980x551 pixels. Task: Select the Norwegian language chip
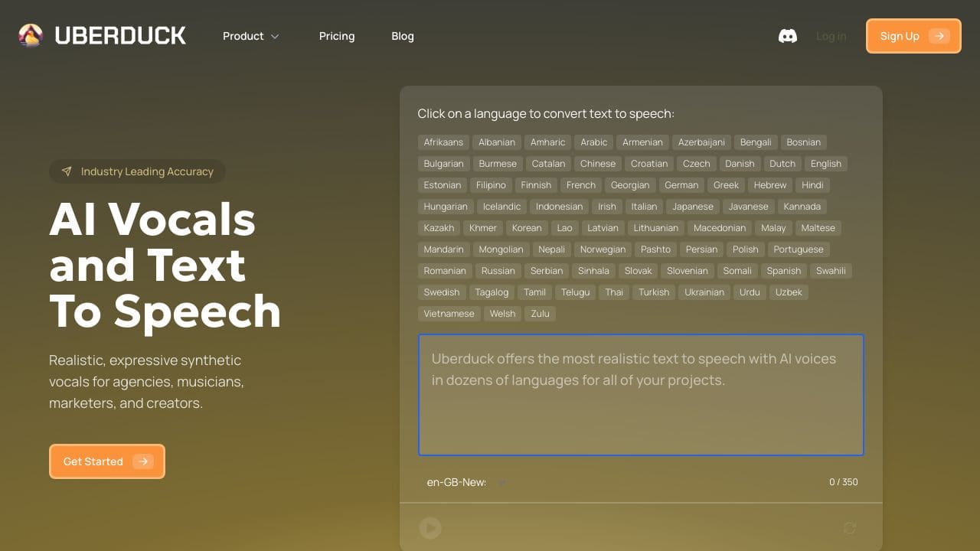[x=603, y=249]
